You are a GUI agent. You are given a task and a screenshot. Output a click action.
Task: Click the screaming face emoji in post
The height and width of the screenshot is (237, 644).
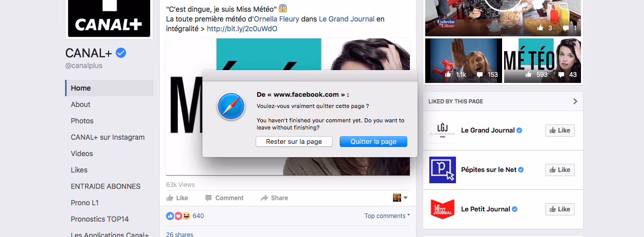(283, 9)
